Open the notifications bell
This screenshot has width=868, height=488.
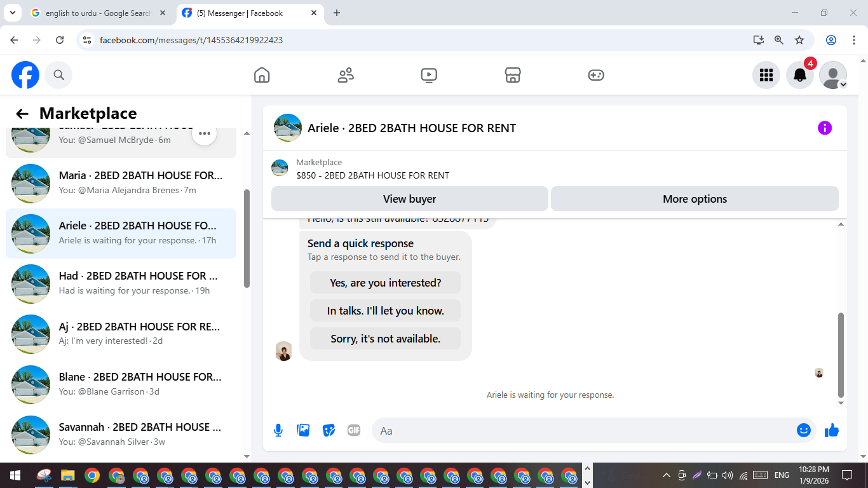tap(800, 75)
